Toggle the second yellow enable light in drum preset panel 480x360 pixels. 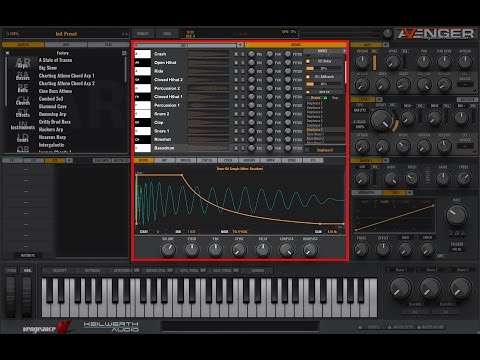[x=308, y=77]
